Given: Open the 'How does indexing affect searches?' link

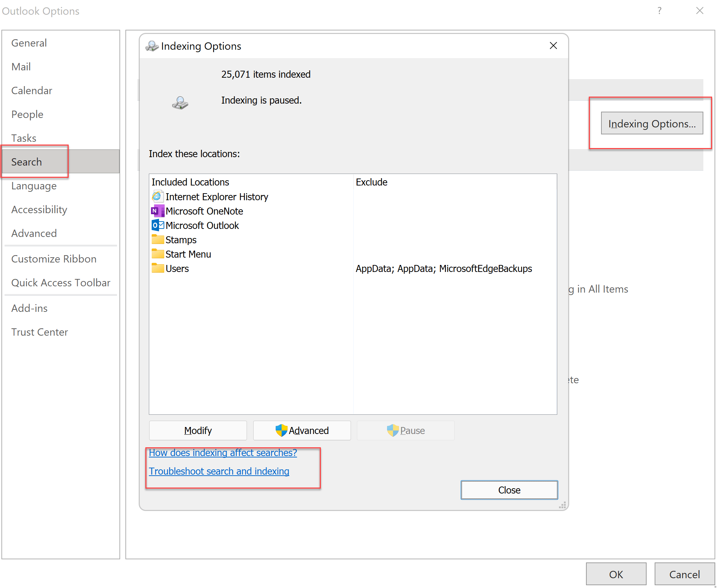Looking at the screenshot, I should pyautogui.click(x=223, y=453).
